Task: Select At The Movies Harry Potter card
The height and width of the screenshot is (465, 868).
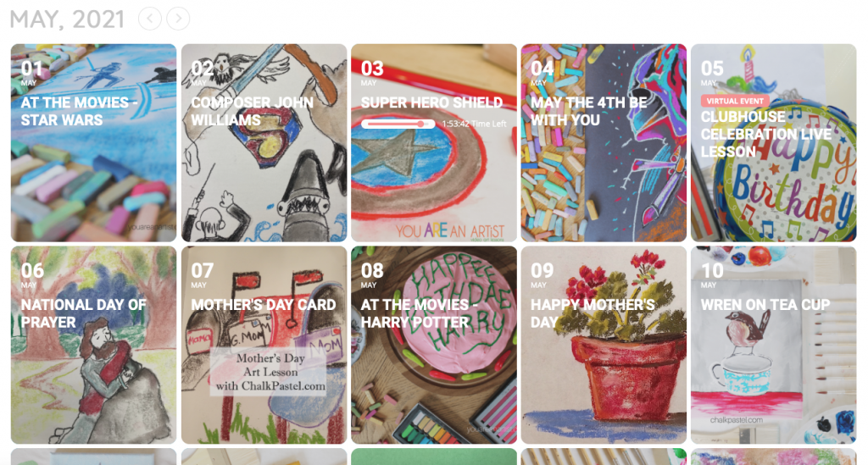Action: tap(434, 345)
